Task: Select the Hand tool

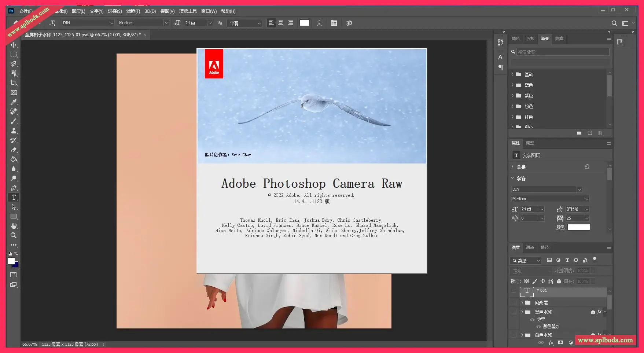Action: (x=14, y=226)
